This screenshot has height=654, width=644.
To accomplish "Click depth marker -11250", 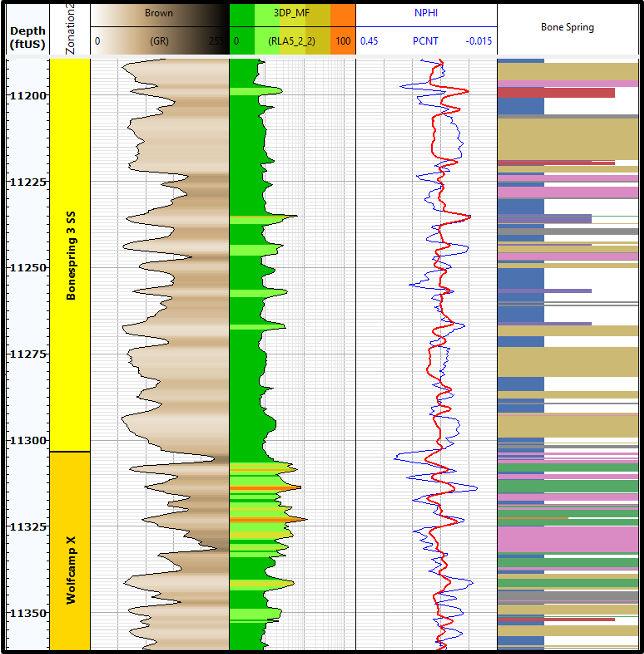I will (x=28, y=267).
